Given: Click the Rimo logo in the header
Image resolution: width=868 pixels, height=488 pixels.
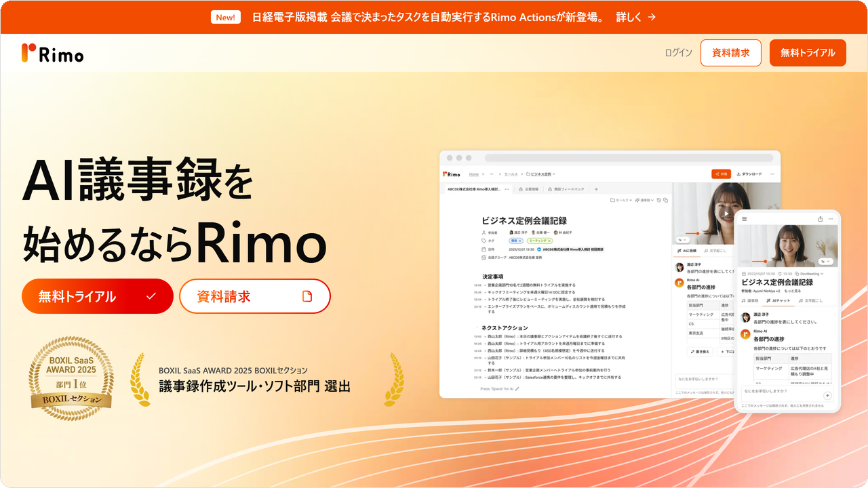Looking at the screenshot, I should click(53, 53).
